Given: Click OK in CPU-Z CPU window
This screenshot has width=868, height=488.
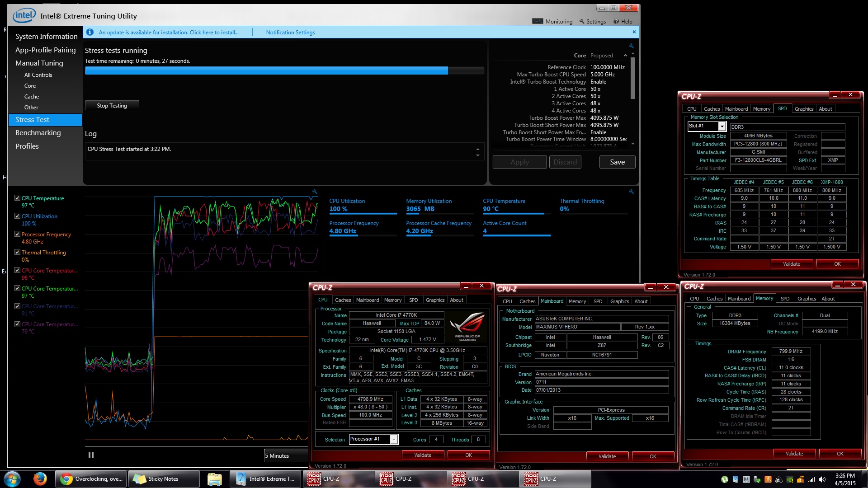Looking at the screenshot, I should point(468,455).
